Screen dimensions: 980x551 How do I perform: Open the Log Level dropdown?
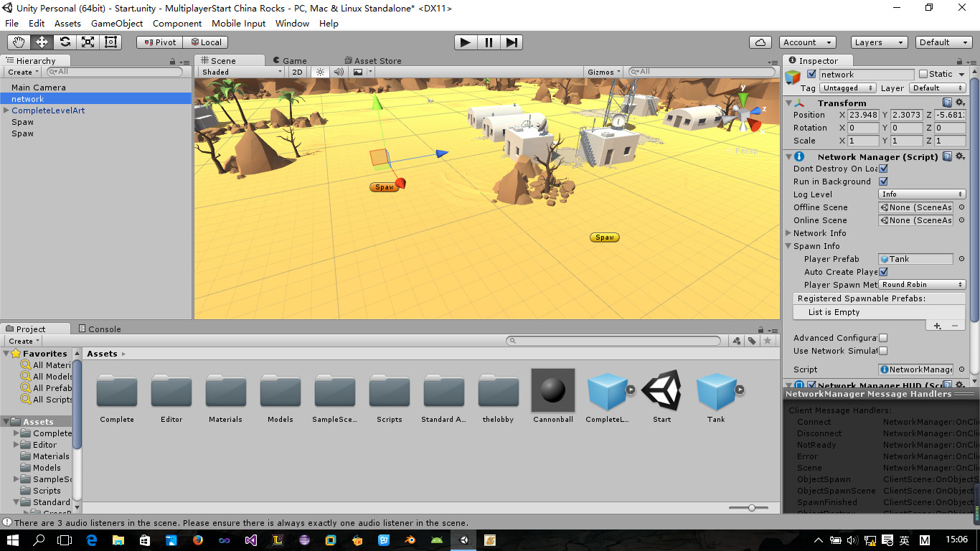pos(922,194)
